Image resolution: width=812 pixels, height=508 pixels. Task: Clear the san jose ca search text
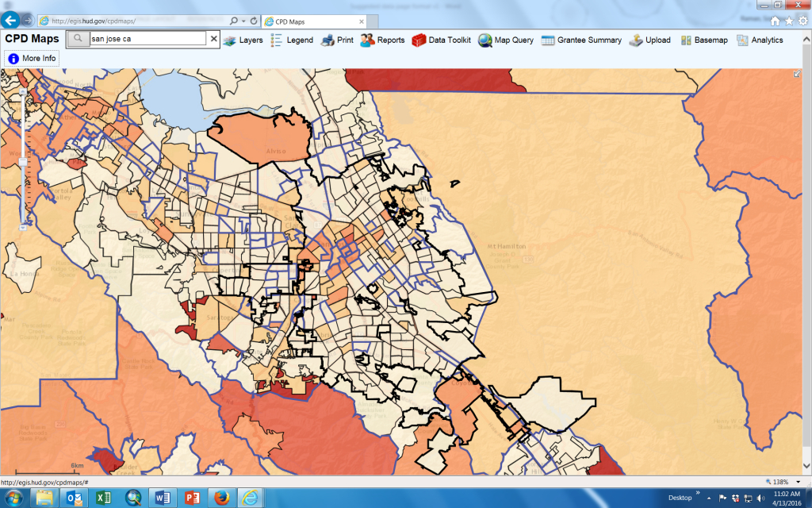pyautogui.click(x=213, y=38)
